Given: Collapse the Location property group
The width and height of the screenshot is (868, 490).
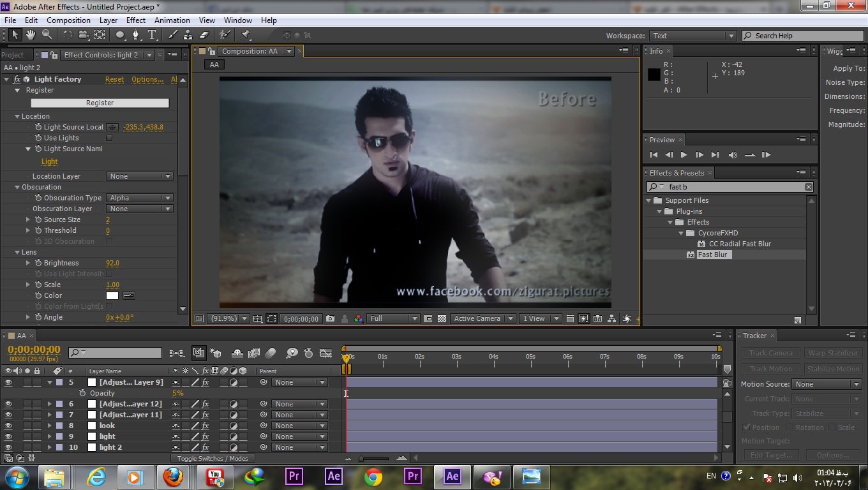Looking at the screenshot, I should tap(17, 116).
